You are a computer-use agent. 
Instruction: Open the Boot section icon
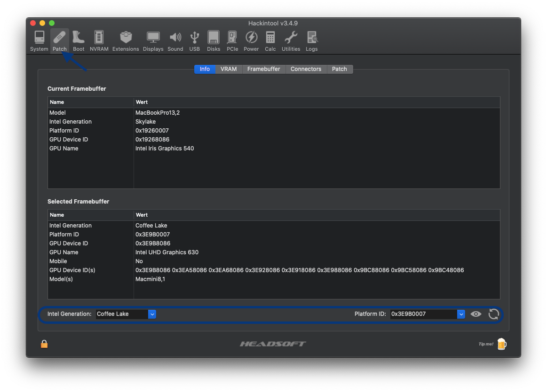tap(79, 41)
